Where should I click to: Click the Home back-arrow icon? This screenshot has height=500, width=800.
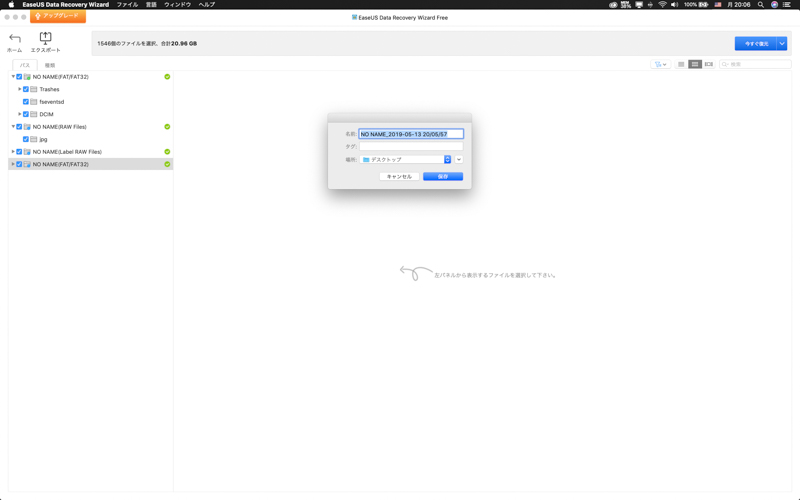(x=15, y=38)
